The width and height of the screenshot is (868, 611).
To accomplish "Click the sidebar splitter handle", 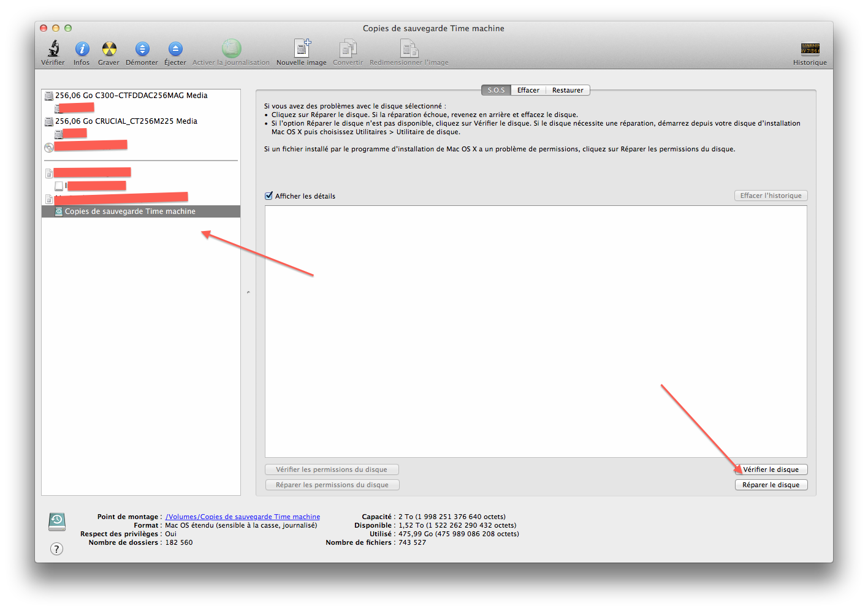I will [x=248, y=292].
